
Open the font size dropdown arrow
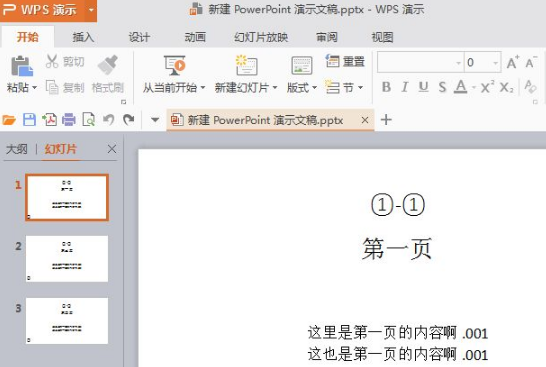point(496,63)
